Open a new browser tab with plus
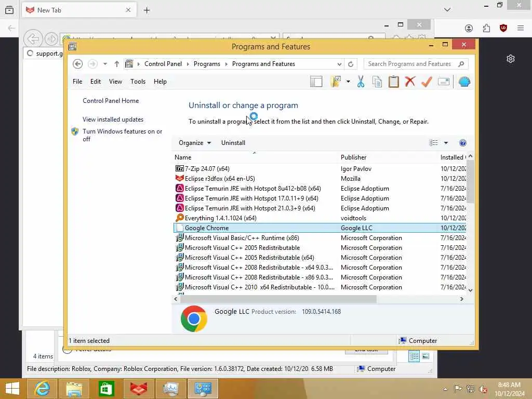Screen dimensions: 532x399 (147, 10)
